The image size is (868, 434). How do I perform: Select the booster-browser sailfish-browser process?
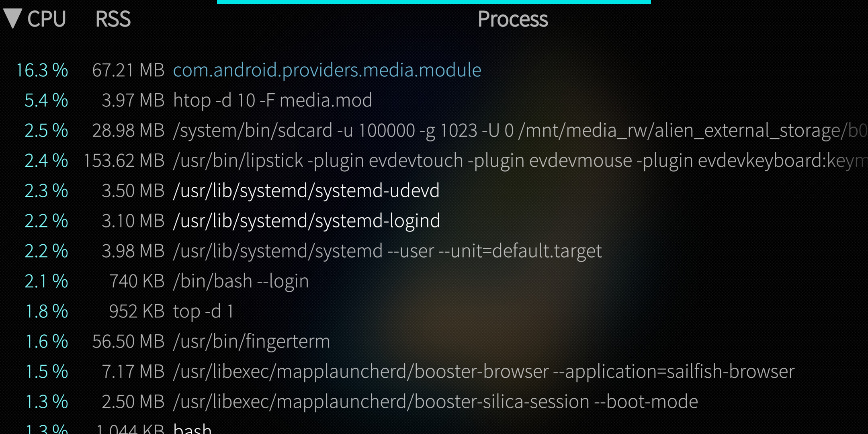pos(483,372)
